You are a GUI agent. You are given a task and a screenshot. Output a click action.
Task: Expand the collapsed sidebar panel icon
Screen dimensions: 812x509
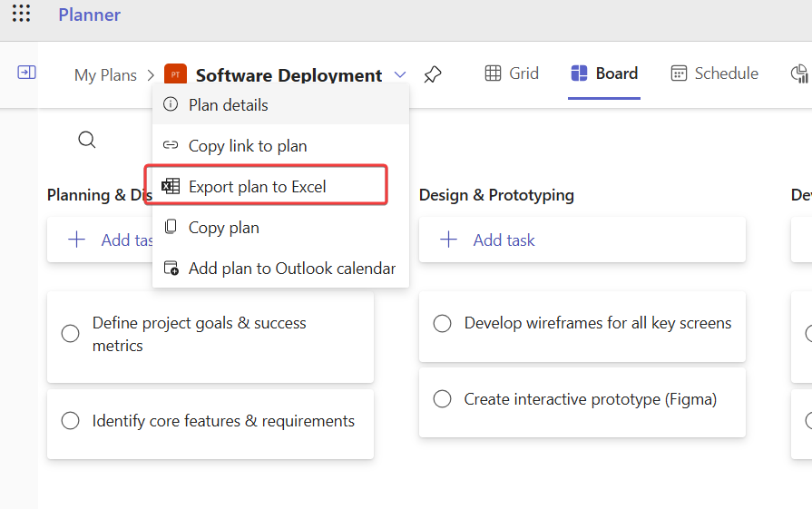point(26,73)
